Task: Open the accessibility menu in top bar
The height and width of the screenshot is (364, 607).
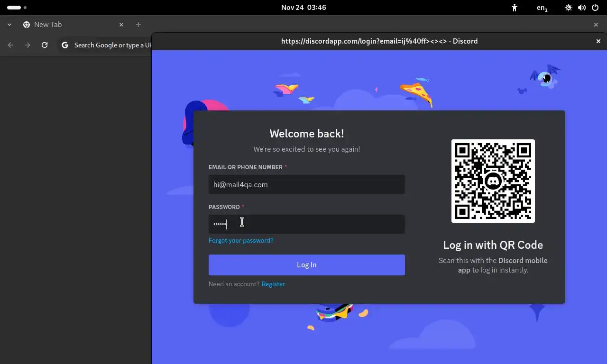Action: point(515,8)
